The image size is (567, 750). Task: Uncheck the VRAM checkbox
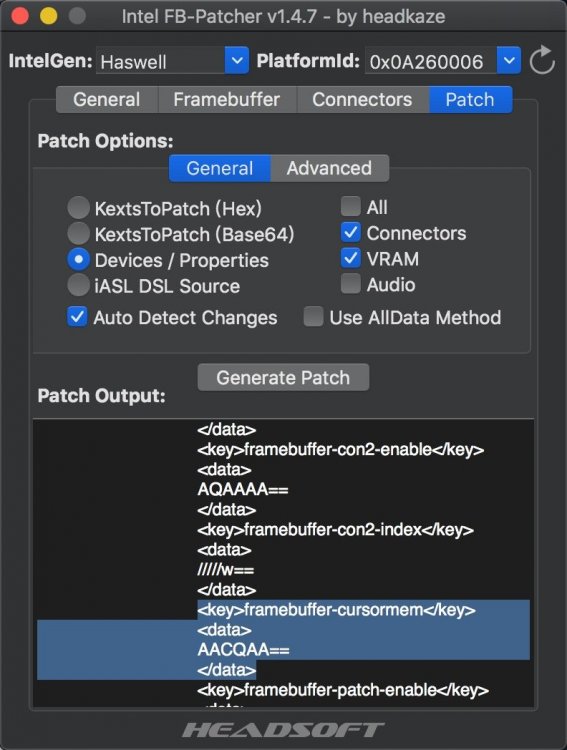point(351,258)
